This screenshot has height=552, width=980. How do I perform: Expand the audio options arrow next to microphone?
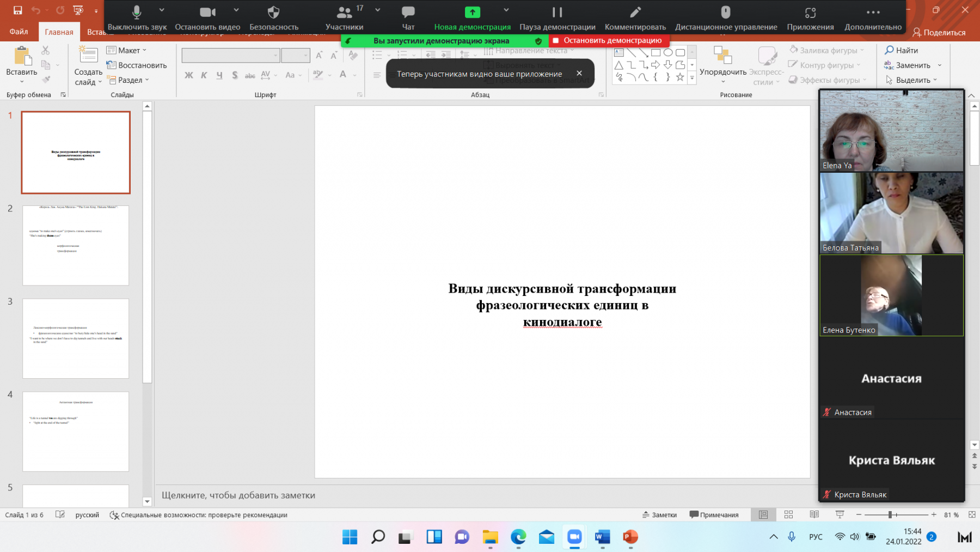pos(162,10)
